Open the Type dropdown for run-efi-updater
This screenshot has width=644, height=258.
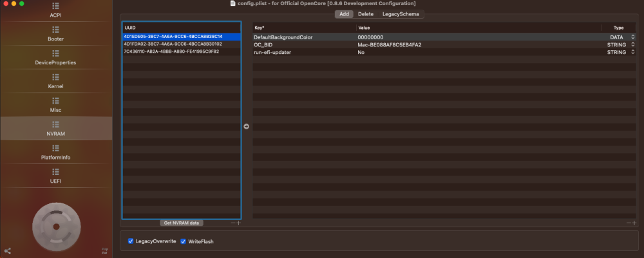tap(633, 52)
